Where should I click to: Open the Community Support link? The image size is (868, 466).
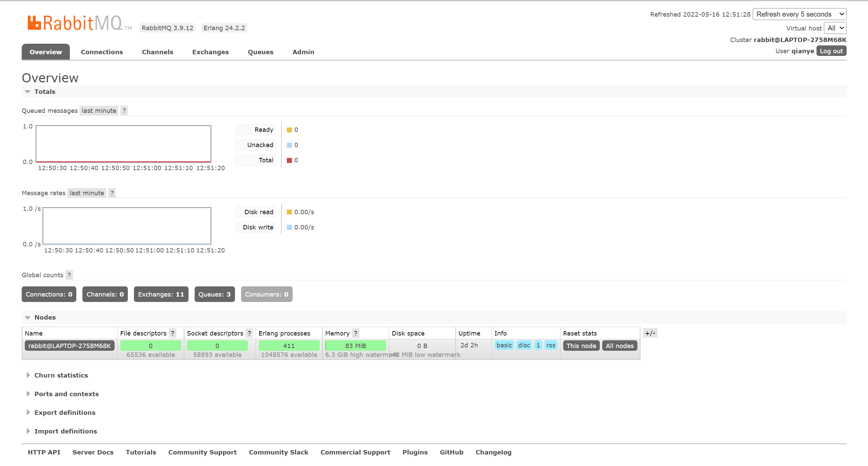point(202,452)
